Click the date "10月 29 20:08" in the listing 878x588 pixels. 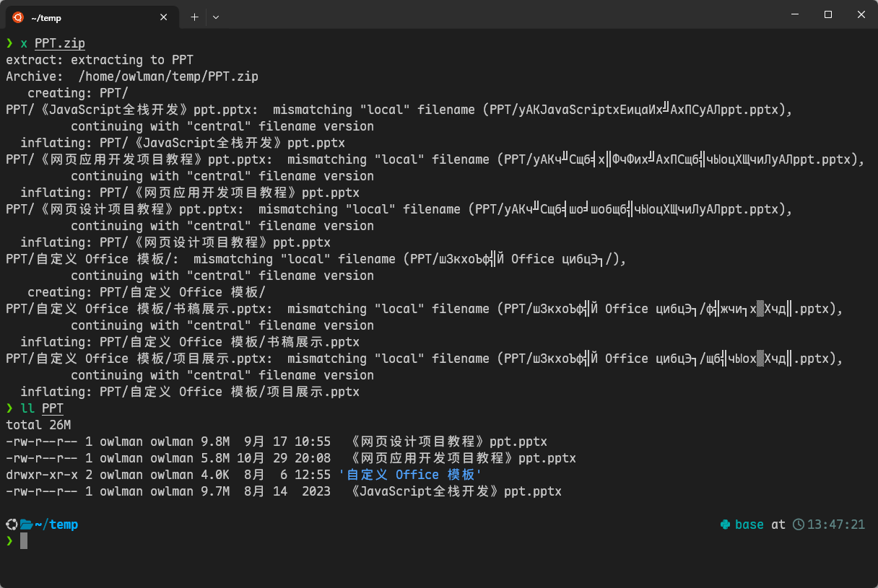point(284,458)
